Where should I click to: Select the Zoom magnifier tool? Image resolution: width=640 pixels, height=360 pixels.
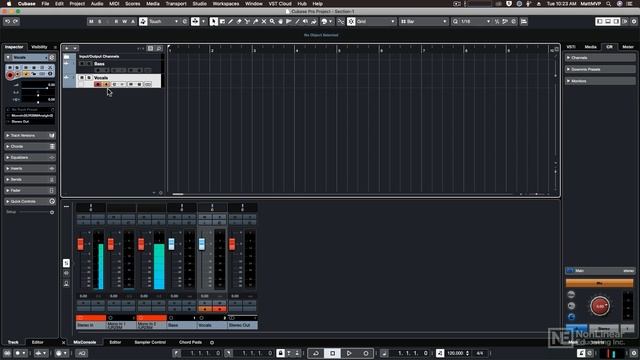[x=272, y=21]
